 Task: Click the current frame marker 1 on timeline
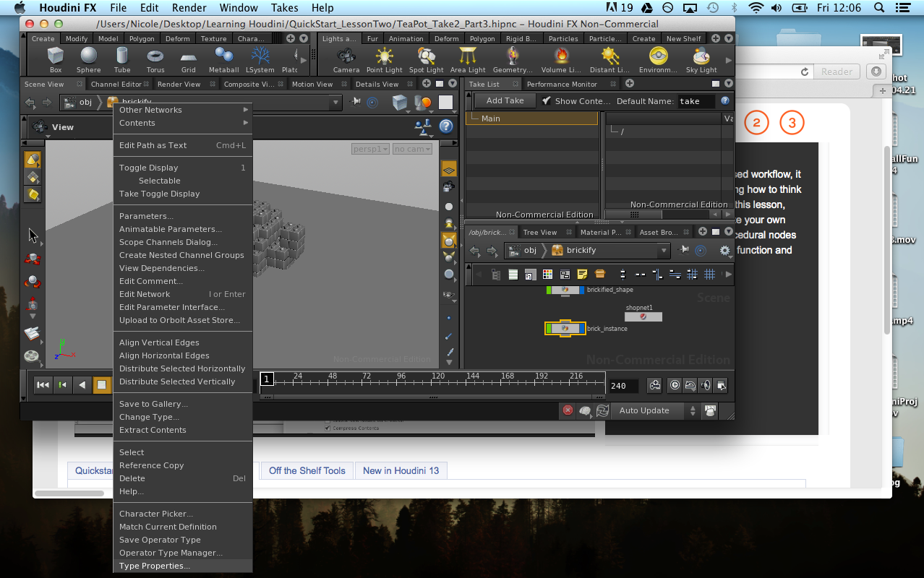pyautogui.click(x=267, y=379)
